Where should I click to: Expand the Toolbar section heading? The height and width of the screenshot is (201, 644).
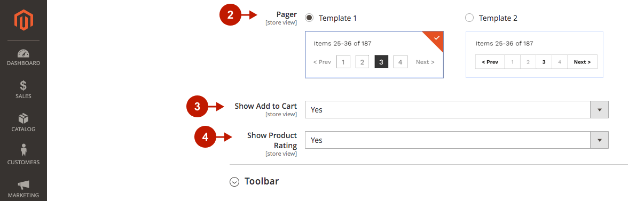pyautogui.click(x=262, y=181)
